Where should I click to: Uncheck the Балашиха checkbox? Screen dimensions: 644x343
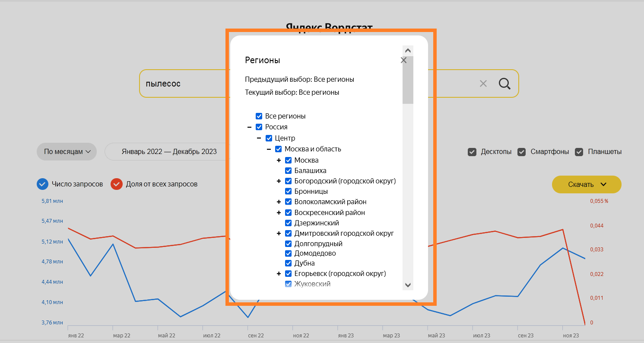[289, 171]
